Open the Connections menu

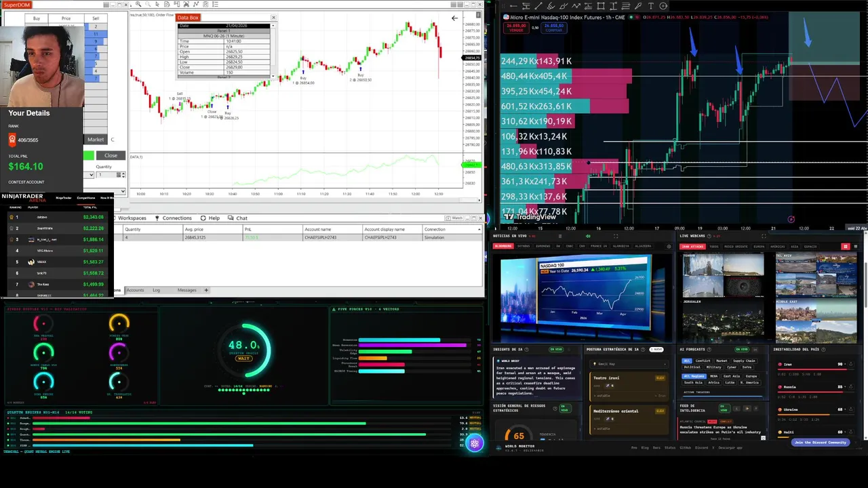pos(174,218)
